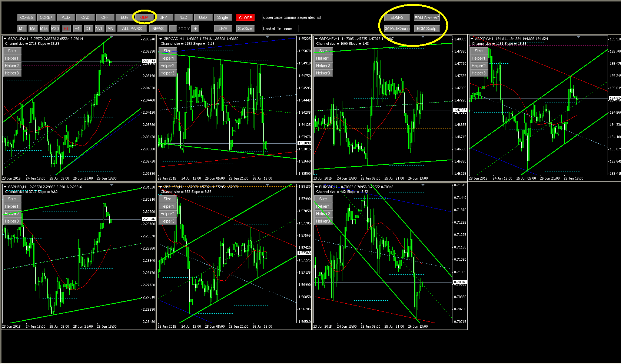The height and width of the screenshot is (364, 621).
Task: Click the Single mode button
Action: click(x=223, y=17)
